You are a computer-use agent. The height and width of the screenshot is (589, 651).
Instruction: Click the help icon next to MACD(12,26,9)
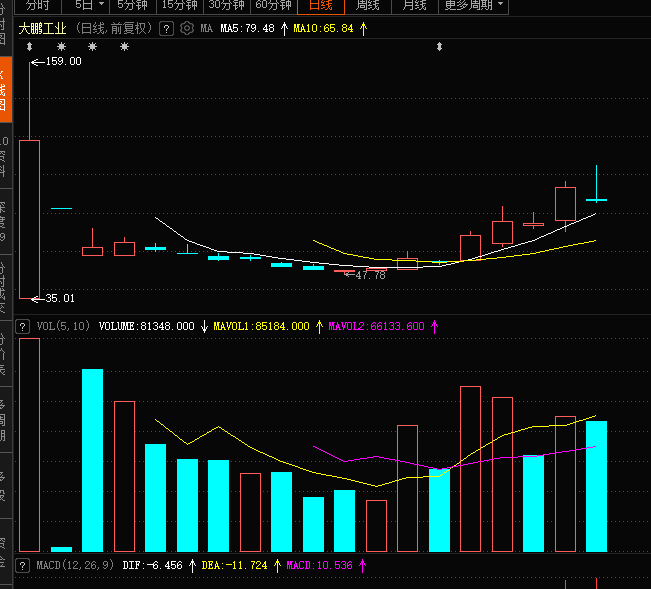tap(23, 565)
